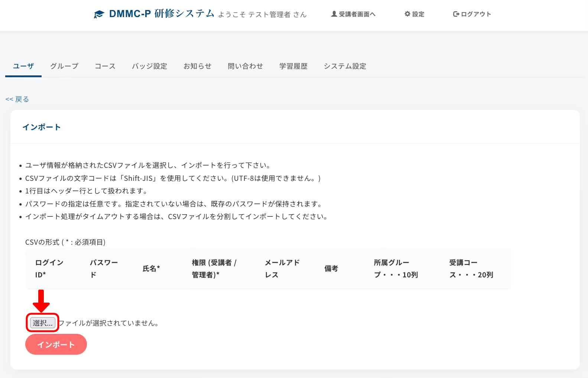Click the 受講コース 20列 column header
This screenshot has width=588, height=378.
[471, 268]
